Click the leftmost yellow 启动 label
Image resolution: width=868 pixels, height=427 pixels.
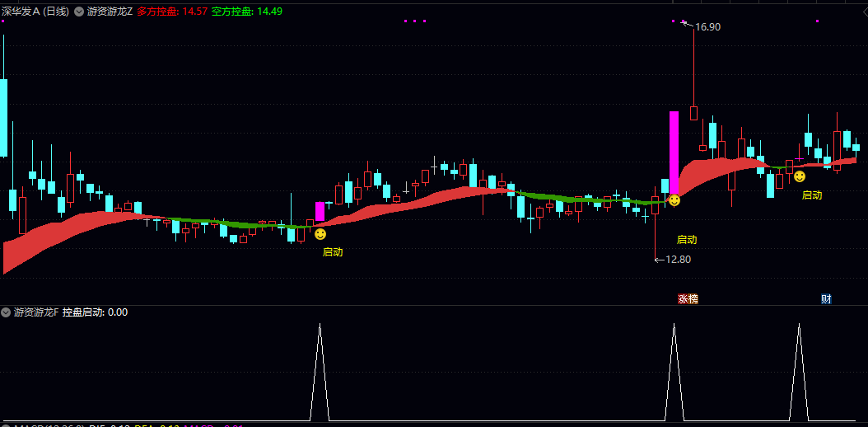333,252
